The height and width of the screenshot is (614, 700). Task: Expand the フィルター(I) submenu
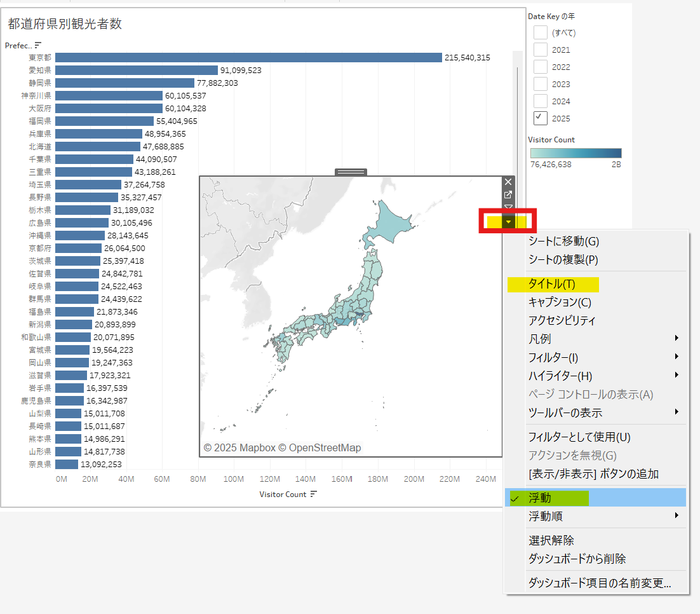(596, 357)
